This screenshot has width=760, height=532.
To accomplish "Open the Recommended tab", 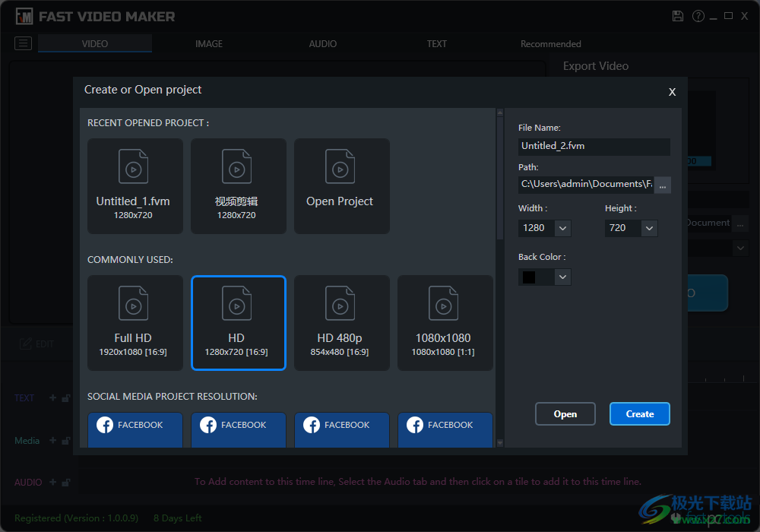I will click(x=550, y=43).
